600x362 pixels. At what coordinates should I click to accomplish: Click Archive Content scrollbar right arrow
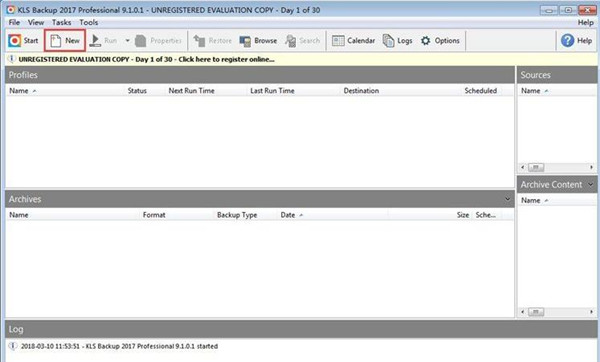[592, 312]
